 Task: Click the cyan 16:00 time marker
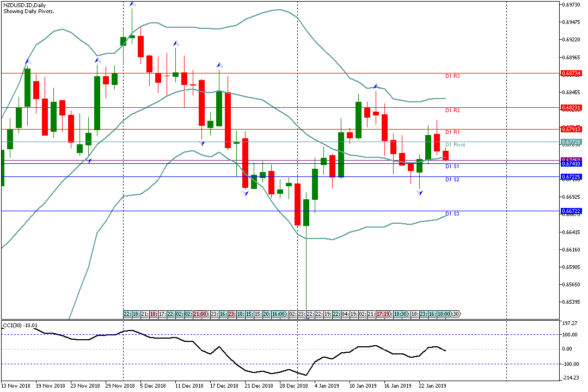pos(279,314)
